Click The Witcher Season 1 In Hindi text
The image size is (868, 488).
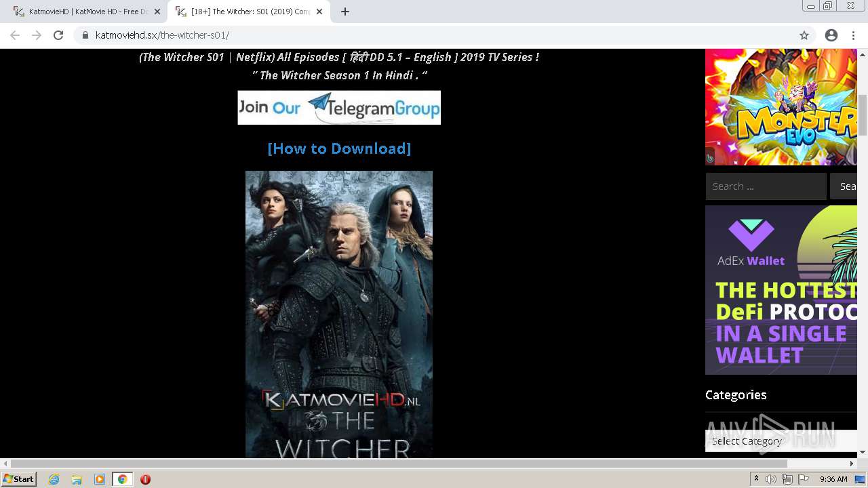tap(340, 75)
